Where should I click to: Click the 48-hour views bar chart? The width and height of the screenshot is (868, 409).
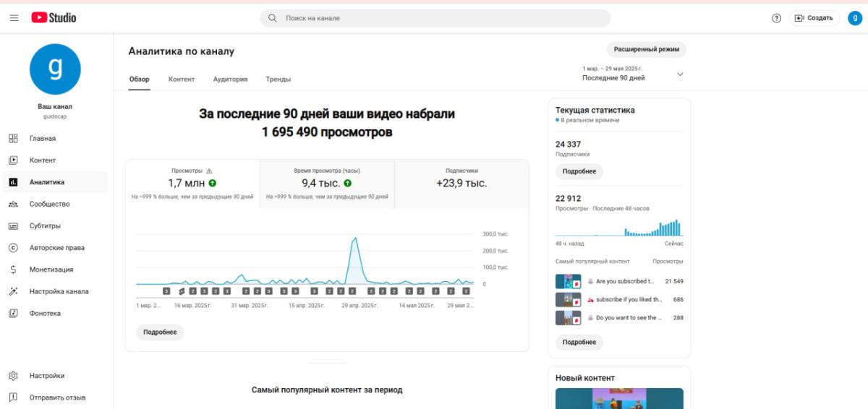click(619, 228)
